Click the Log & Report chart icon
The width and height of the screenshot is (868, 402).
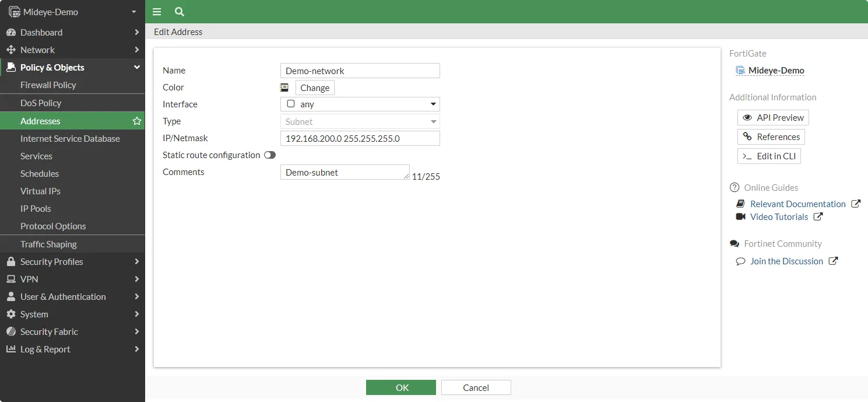pos(11,349)
